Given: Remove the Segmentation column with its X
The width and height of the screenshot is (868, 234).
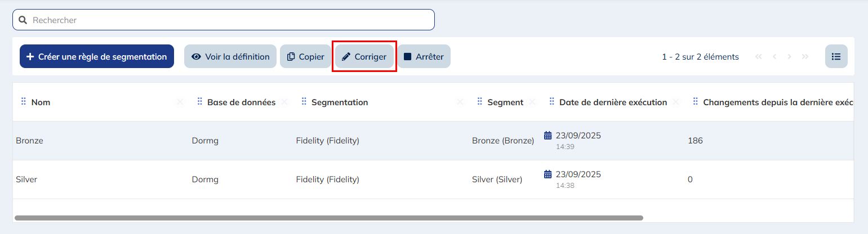Looking at the screenshot, I should click(460, 102).
